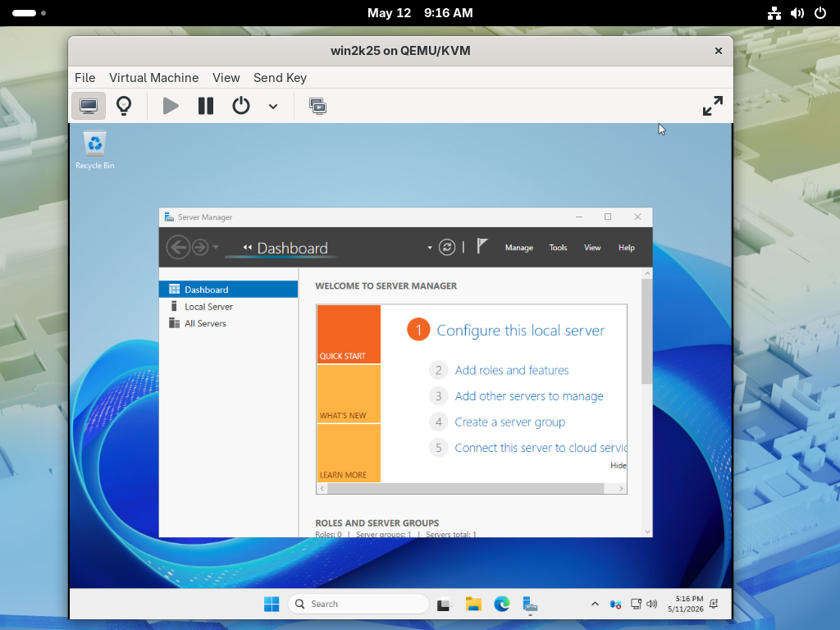
Task: Click the WHAT'S NEW tile
Action: point(349,394)
